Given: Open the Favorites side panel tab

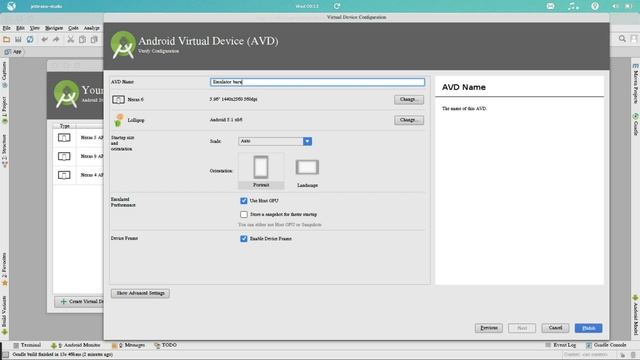Looking at the screenshot, I should pos(4,269).
